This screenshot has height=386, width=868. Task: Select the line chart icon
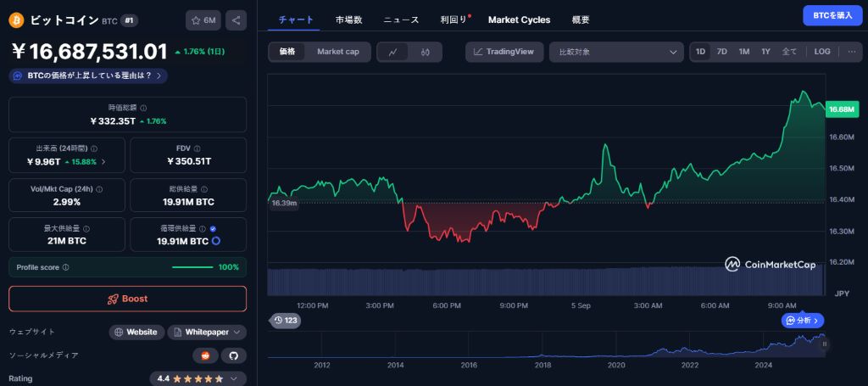[x=393, y=52]
